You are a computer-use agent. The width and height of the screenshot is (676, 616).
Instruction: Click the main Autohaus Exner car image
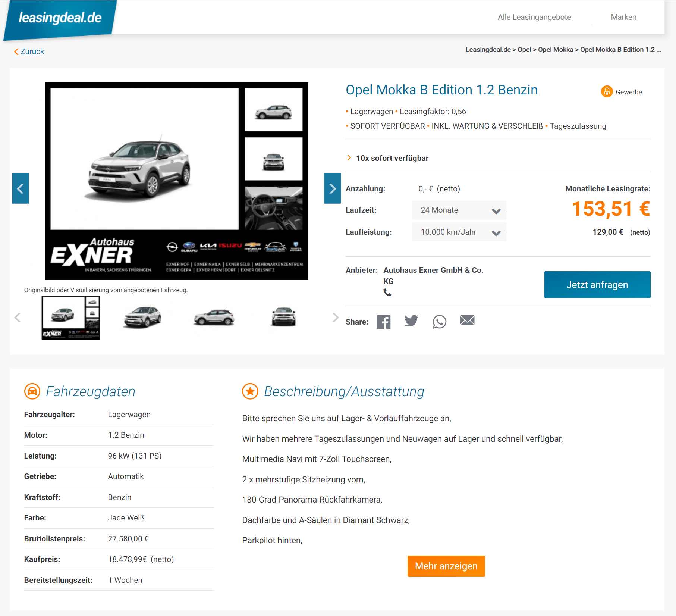(x=176, y=181)
